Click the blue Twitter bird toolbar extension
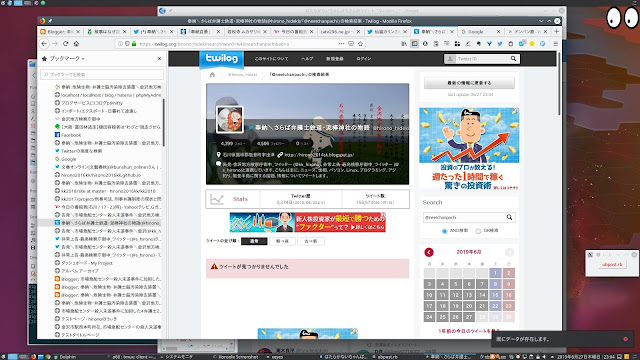 (x=500, y=44)
